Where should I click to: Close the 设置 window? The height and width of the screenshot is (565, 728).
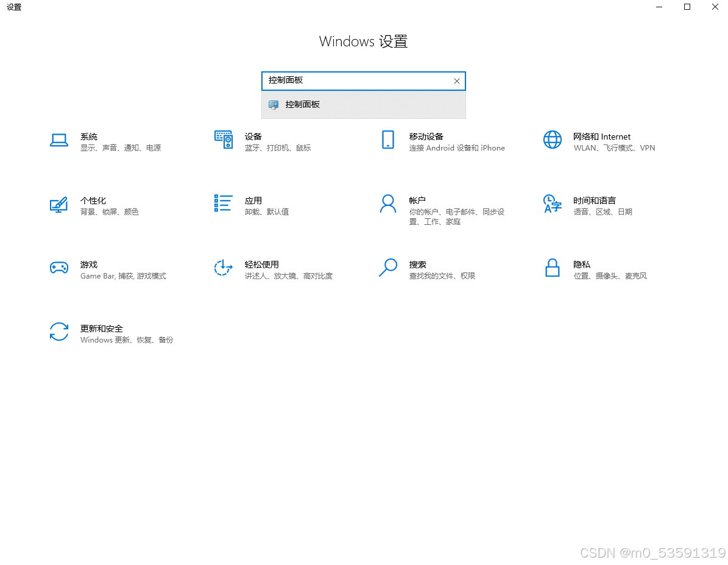715,7
